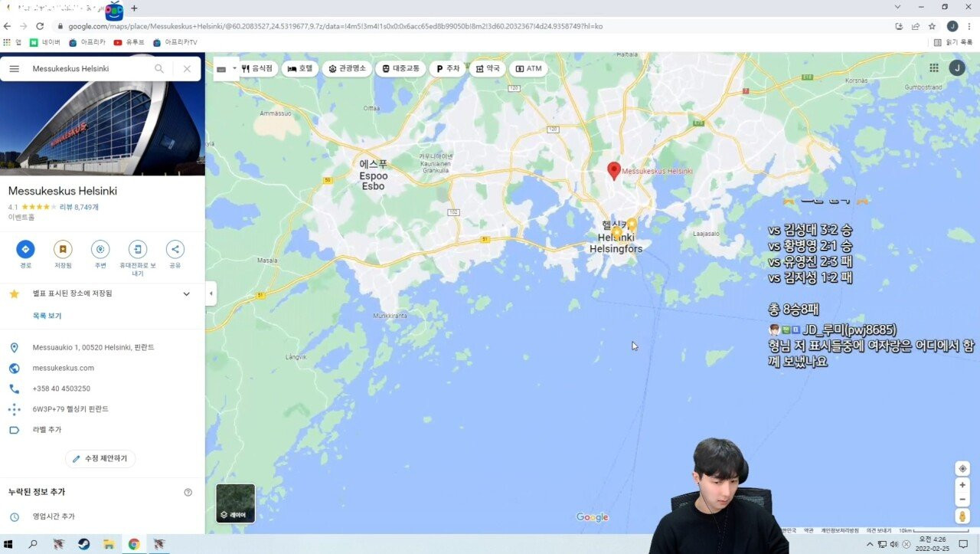Show your location on map
This screenshot has height=554, width=980.
[963, 468]
